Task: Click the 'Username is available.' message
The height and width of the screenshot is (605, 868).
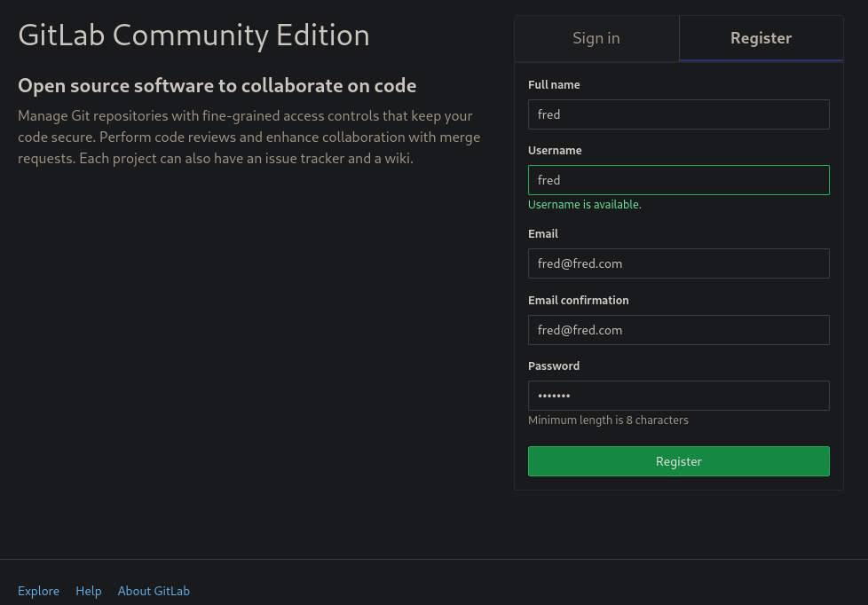Action: [585, 204]
